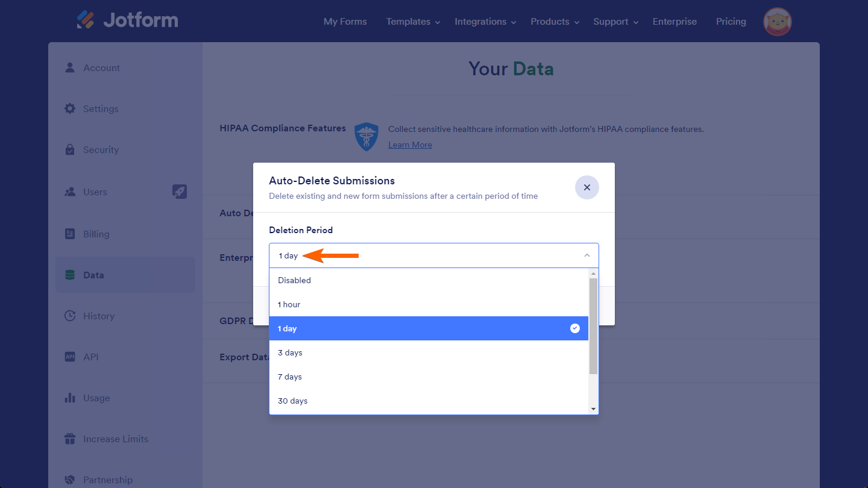
Task: Click the Jotform logo icon
Action: tap(86, 20)
